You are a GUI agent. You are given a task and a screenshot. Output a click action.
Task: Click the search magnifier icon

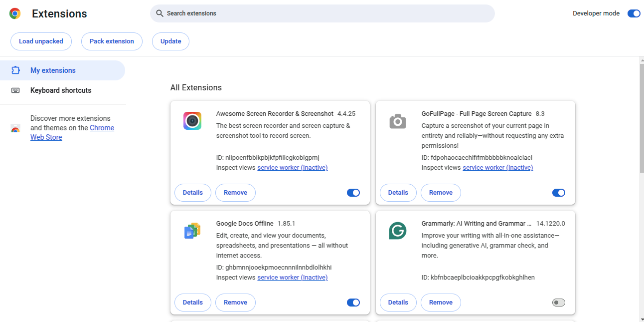coord(160,13)
